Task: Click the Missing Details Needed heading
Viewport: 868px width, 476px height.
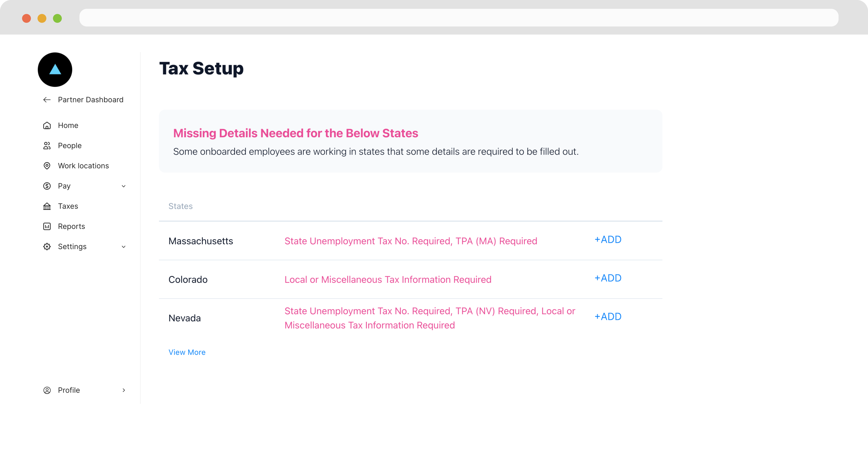Action: point(296,133)
